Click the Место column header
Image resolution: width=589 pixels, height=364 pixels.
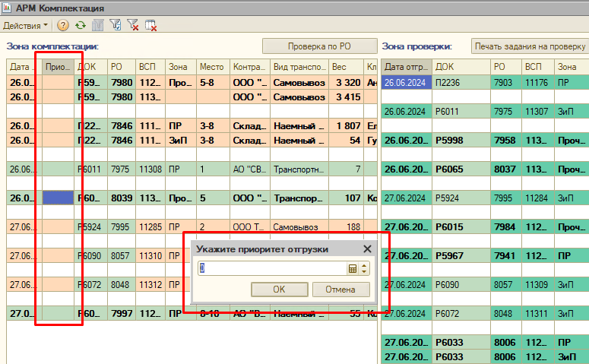point(213,67)
